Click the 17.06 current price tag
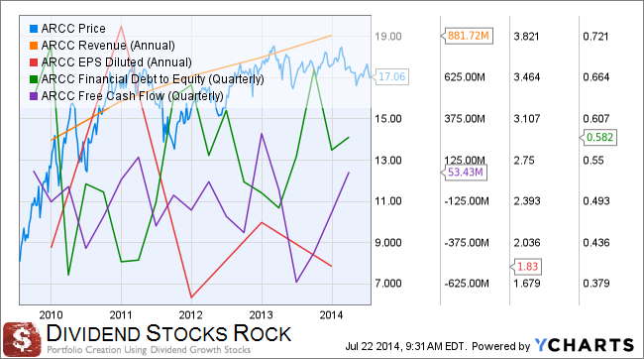 pos(391,77)
